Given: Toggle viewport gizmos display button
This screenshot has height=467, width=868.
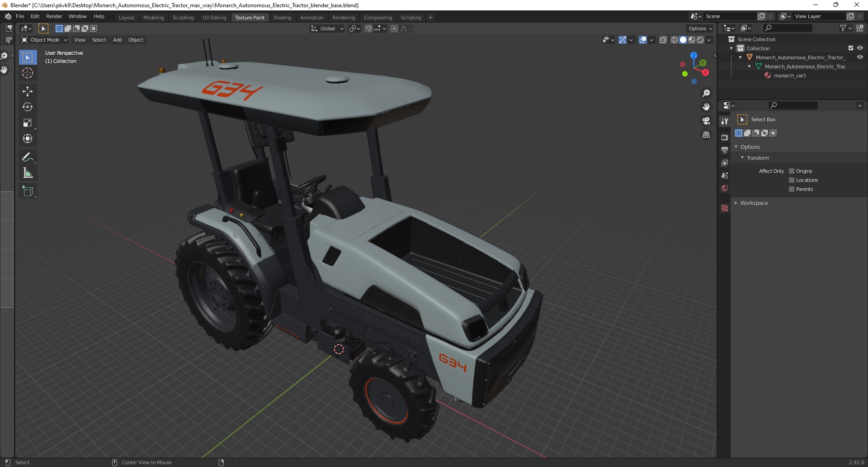Looking at the screenshot, I should pos(623,40).
